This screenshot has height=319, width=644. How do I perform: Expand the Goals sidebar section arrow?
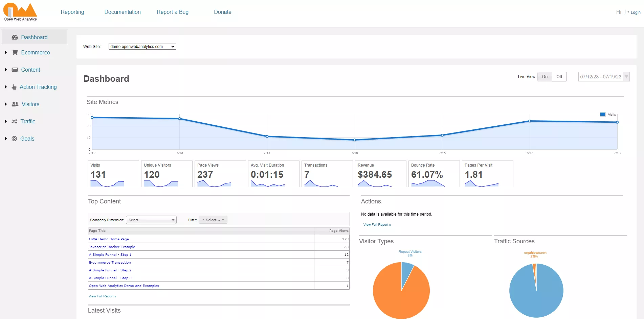click(x=6, y=139)
